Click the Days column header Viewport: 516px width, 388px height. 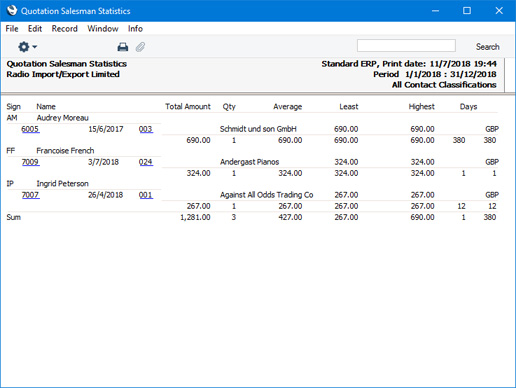pos(468,107)
